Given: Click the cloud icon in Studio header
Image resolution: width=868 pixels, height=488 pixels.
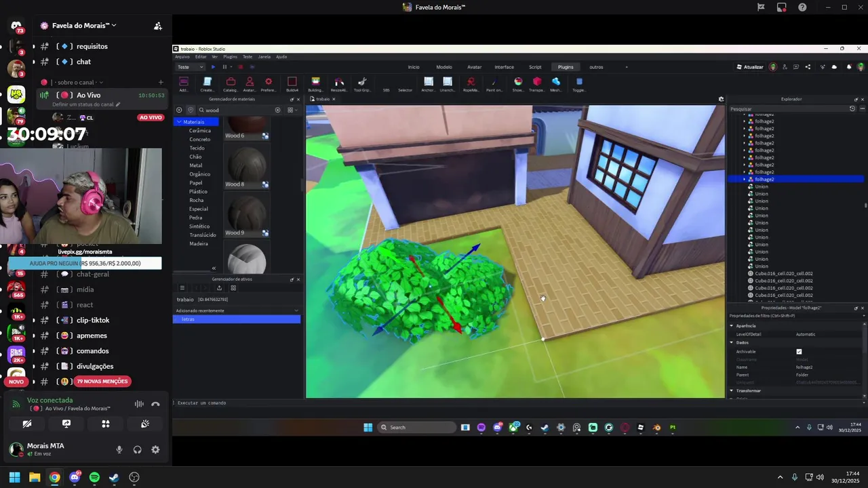Looking at the screenshot, I should (834, 67).
